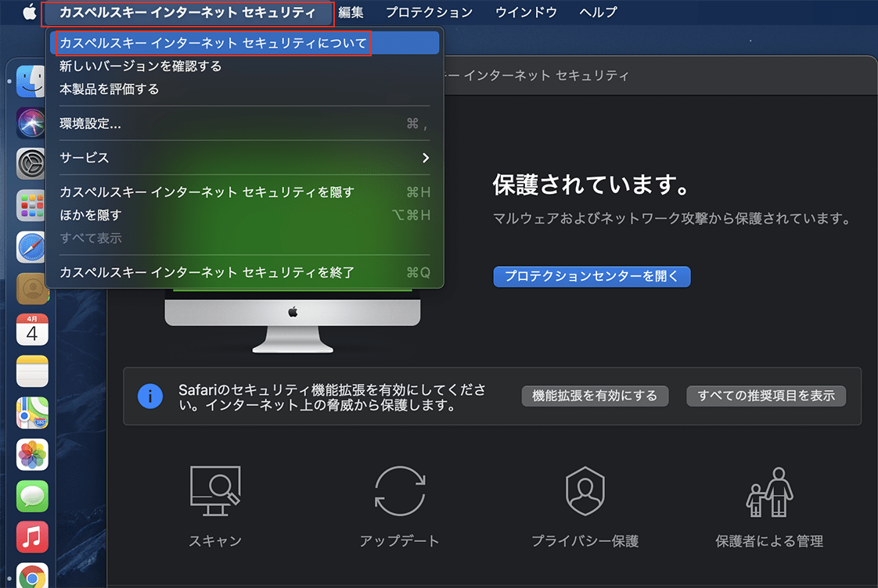
Task: Open Contacts from the Dock
Action: tap(31, 288)
